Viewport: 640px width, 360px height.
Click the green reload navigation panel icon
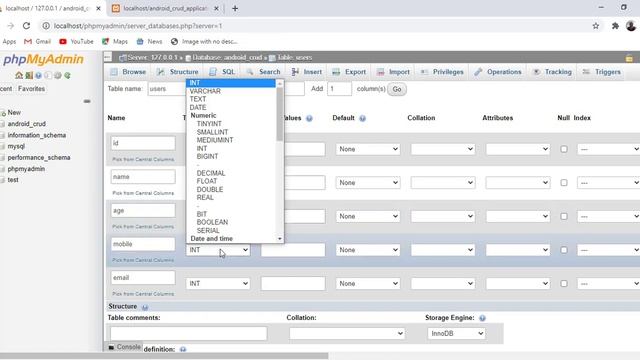point(67,76)
